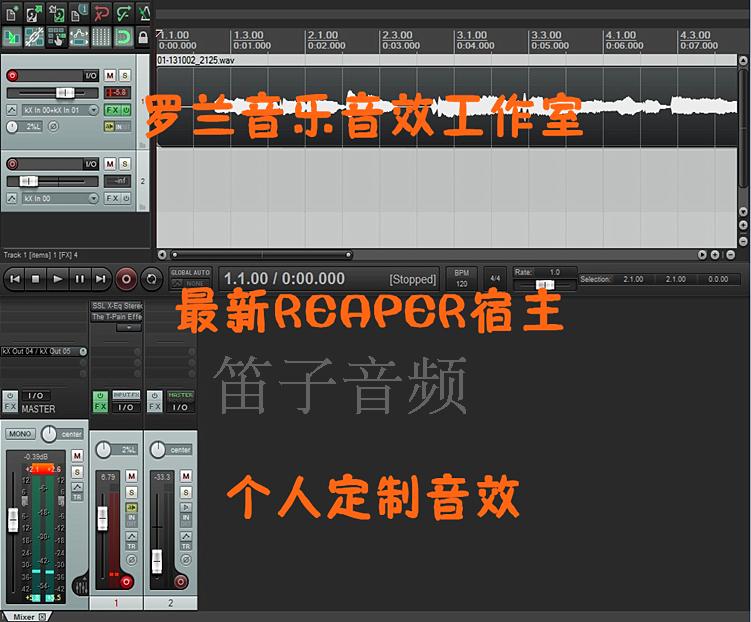
Task: Open track 2 FX button in the track panel
Action: (x=113, y=198)
